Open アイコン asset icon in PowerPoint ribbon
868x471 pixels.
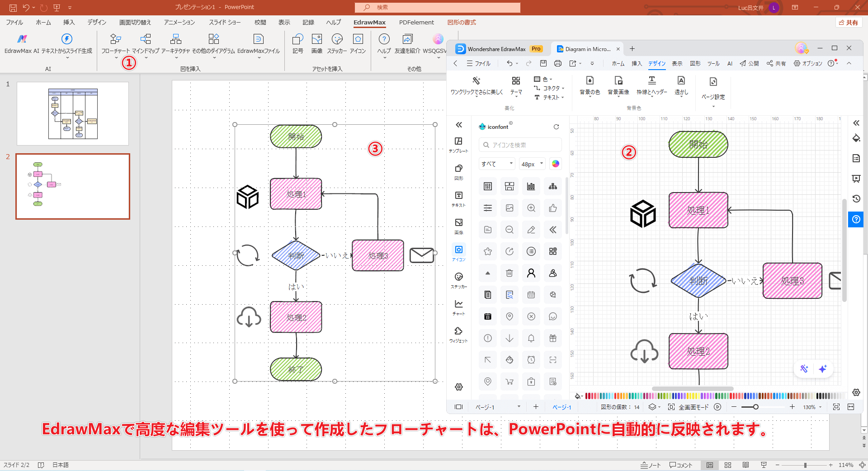point(358,44)
